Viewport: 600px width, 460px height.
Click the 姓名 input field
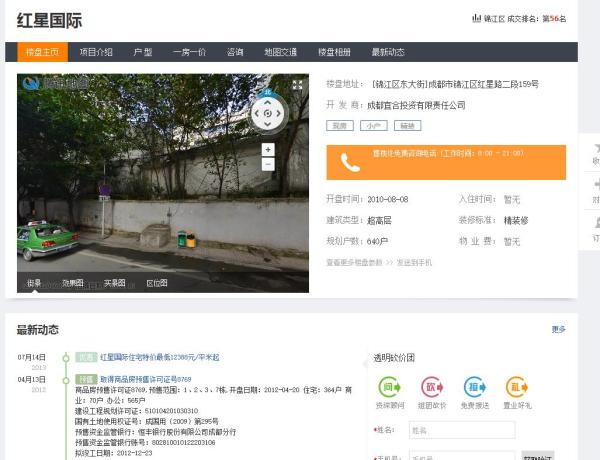click(x=461, y=430)
